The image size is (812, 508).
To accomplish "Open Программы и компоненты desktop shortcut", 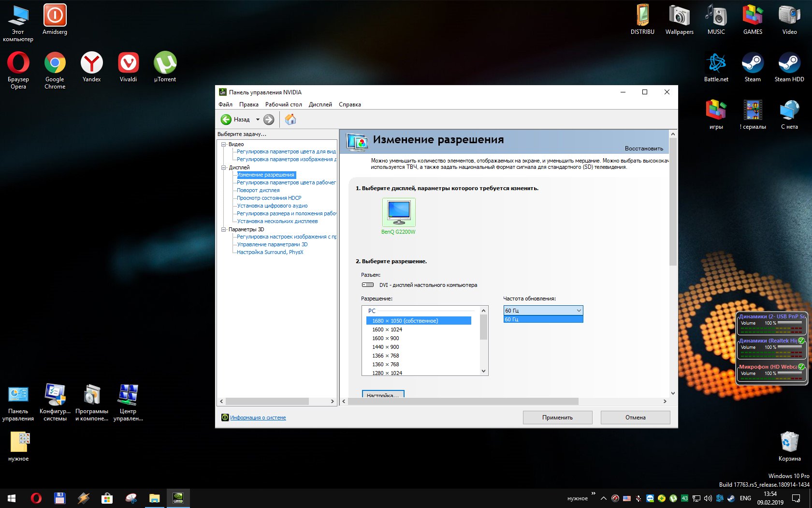I will (x=92, y=403).
